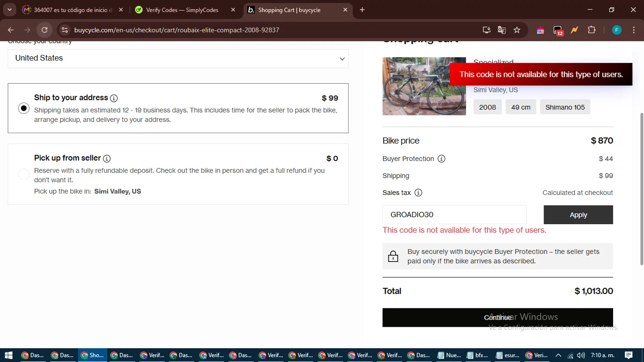Open the Chrome three-dot menu
This screenshot has height=362, width=644.
point(634,30)
